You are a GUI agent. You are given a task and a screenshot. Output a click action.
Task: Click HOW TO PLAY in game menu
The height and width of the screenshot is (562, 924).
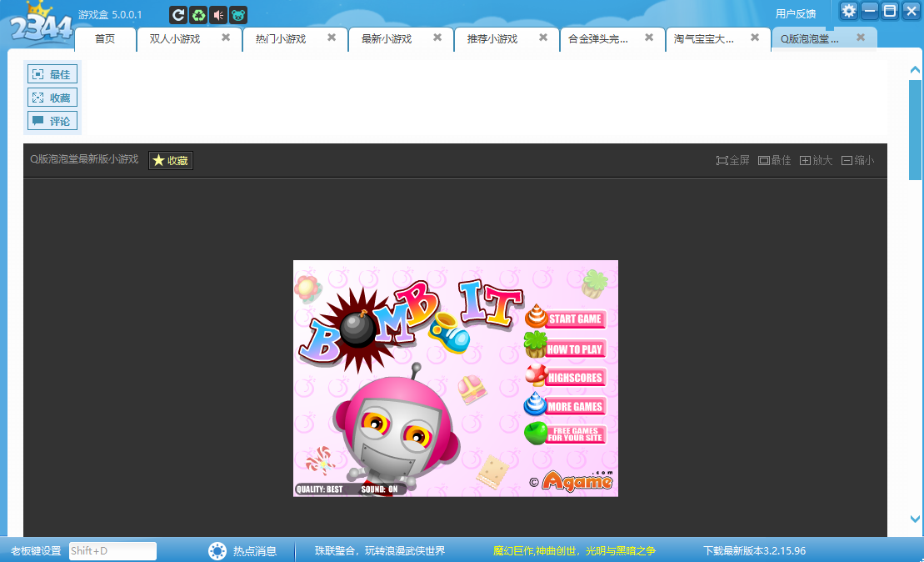(x=566, y=349)
